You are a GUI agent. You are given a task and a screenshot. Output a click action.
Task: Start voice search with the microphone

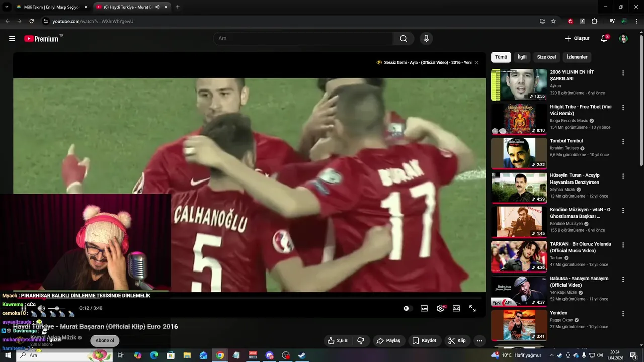[x=426, y=39]
